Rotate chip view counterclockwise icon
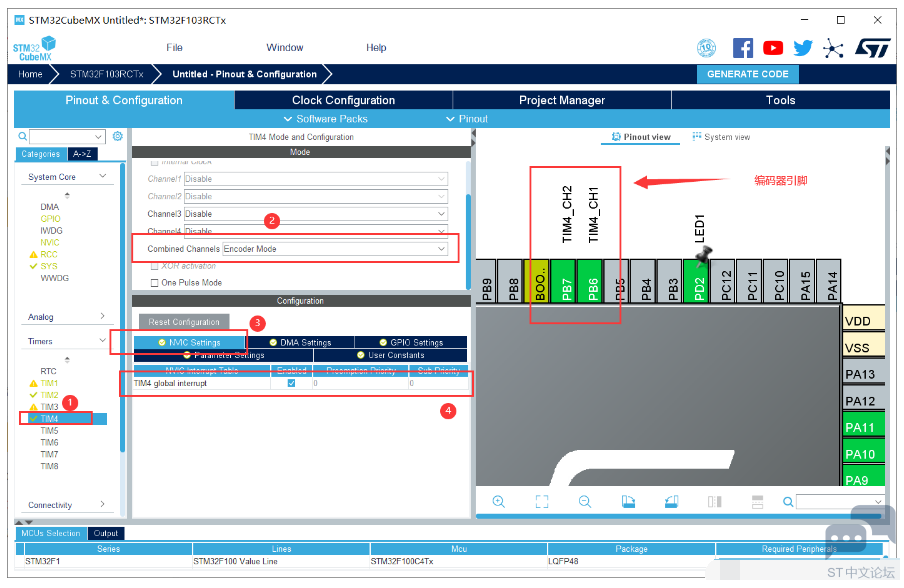904x588 pixels. click(671, 502)
